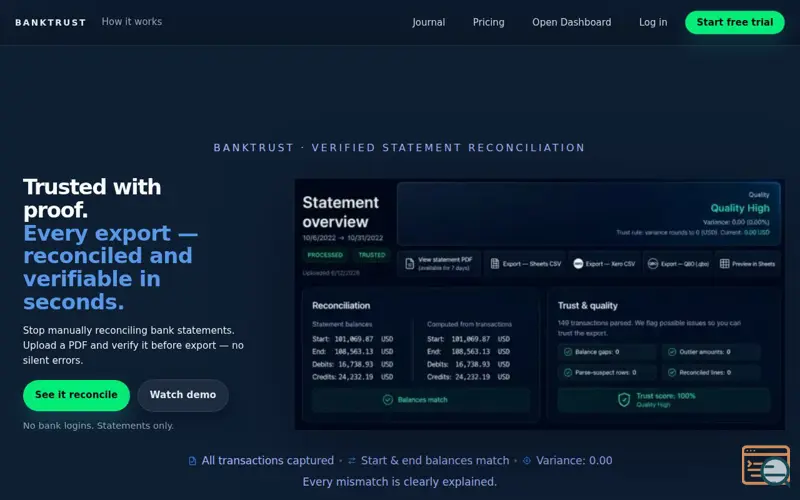
Task: Click Export — QBO (.qbo) button
Action: (x=679, y=264)
